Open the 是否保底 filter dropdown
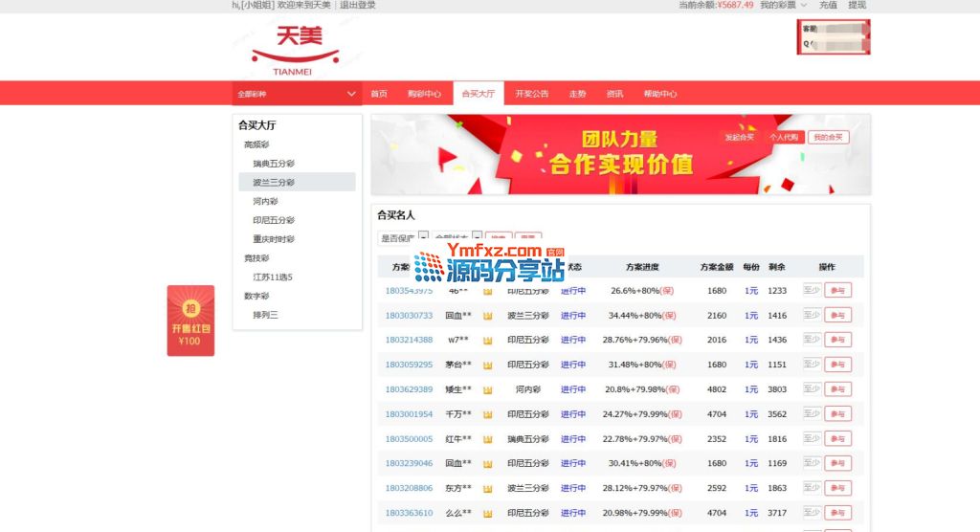This screenshot has width=980, height=532. pyautogui.click(x=403, y=238)
